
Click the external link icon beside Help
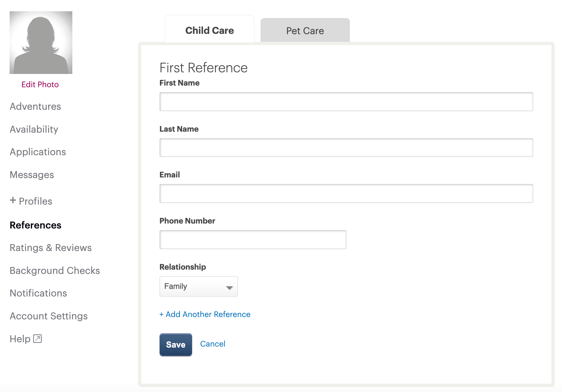click(37, 339)
